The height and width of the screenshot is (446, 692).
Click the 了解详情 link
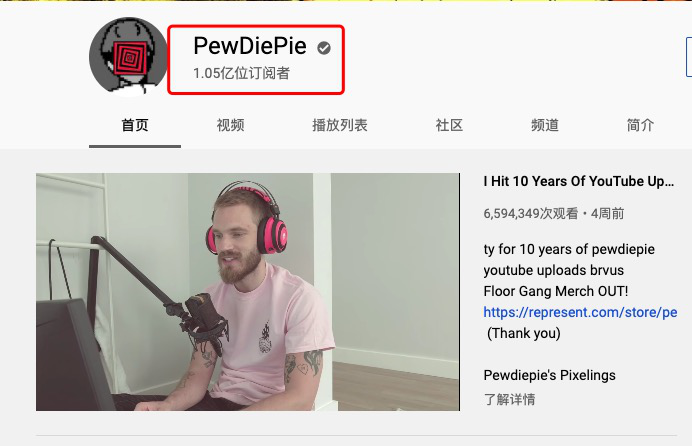point(509,399)
